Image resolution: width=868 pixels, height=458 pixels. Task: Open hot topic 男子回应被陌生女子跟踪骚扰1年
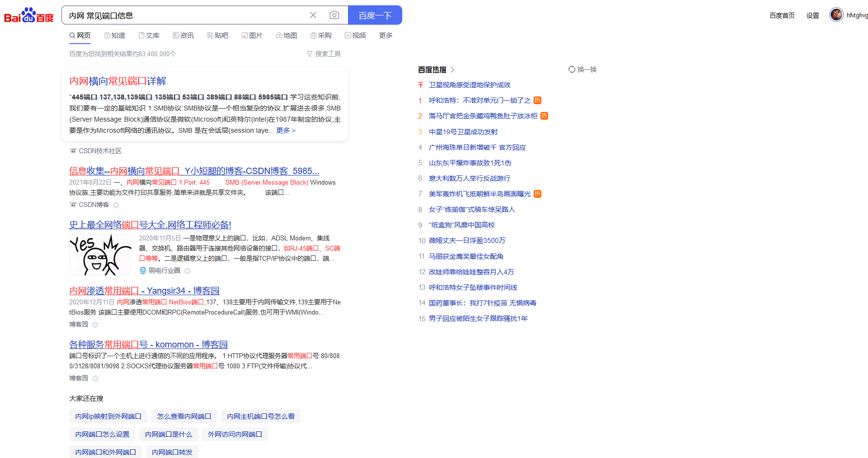[x=478, y=318]
